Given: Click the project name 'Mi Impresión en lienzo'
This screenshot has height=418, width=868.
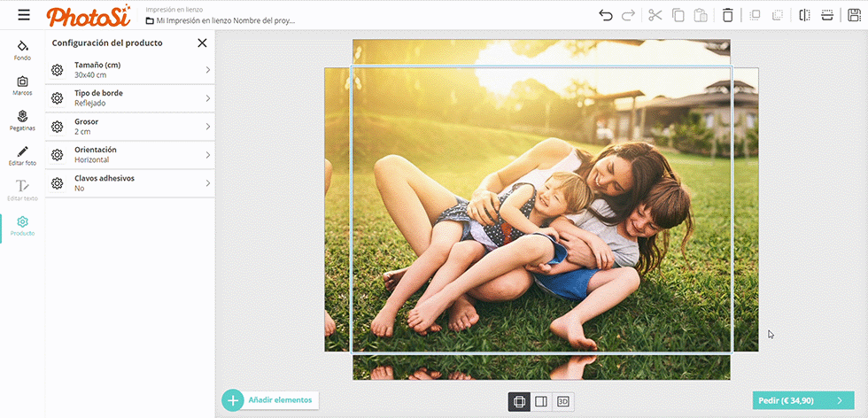Looking at the screenshot, I should 225,20.
